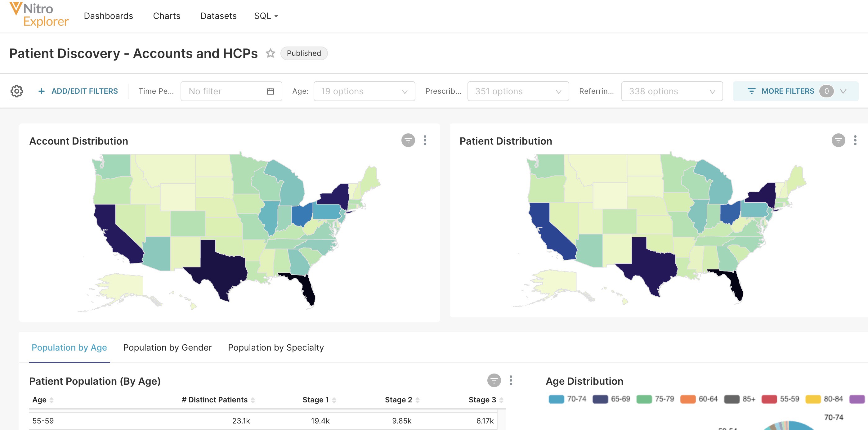Image resolution: width=868 pixels, height=430 pixels.
Task: Star the dashboard as favorite
Action: click(270, 53)
